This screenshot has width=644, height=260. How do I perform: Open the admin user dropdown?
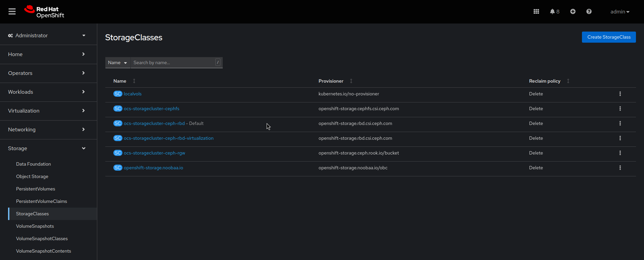coord(620,12)
